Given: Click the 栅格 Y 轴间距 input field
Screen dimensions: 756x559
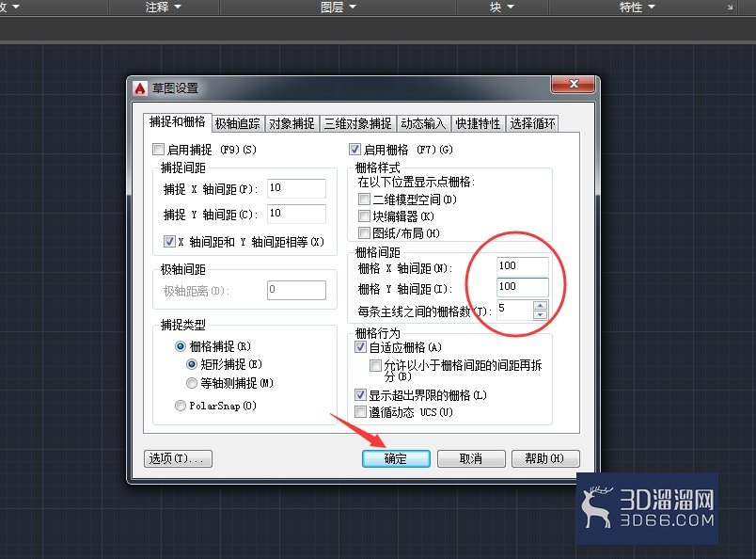Looking at the screenshot, I should (523, 287).
